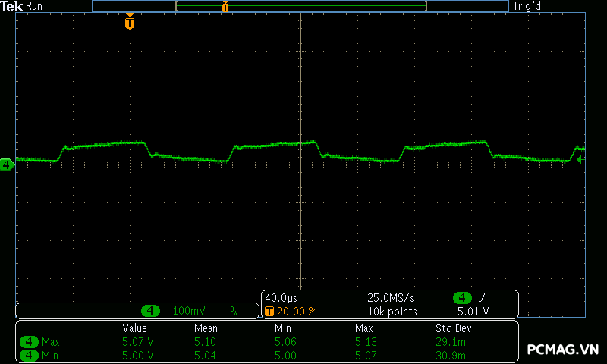Click the Run acquisition status label
The image size is (607, 364).
tap(35, 6)
